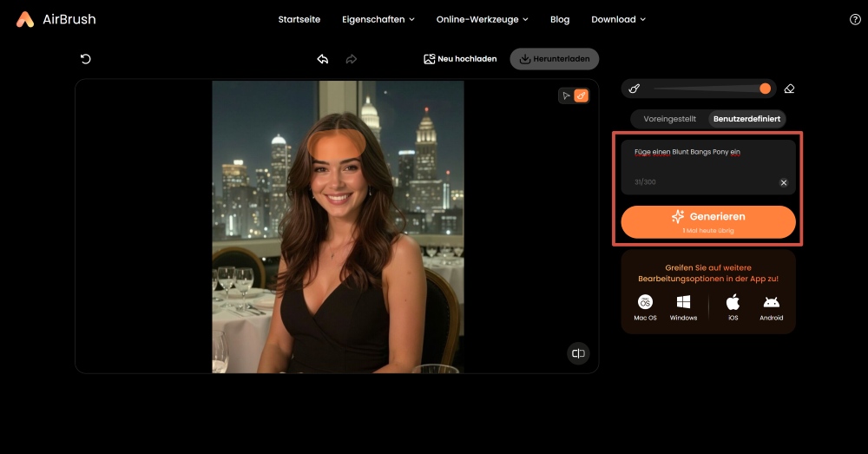Toggle the before/after compare icon
Image resolution: width=868 pixels, height=454 pixels.
pyautogui.click(x=578, y=353)
